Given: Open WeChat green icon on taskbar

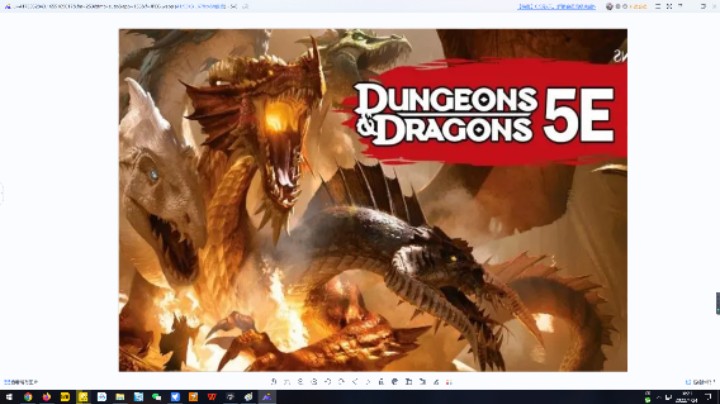Looking at the screenshot, I should (157, 397).
